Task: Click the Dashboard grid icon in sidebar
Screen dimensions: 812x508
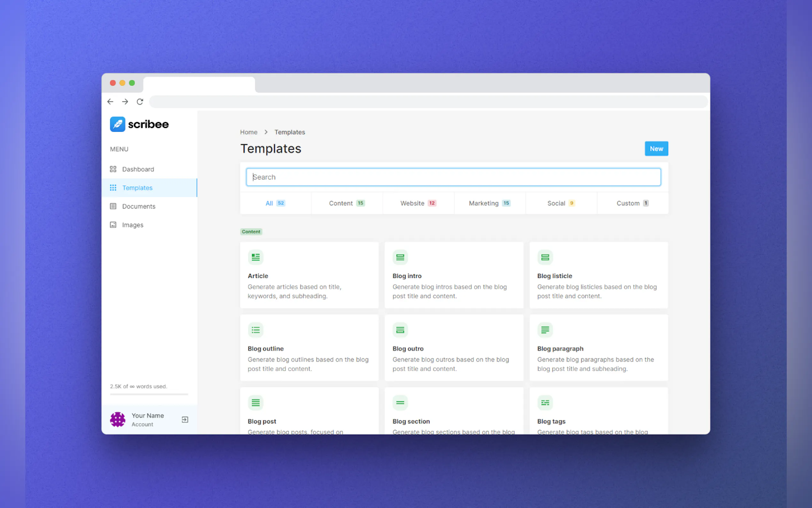Action: click(x=113, y=169)
